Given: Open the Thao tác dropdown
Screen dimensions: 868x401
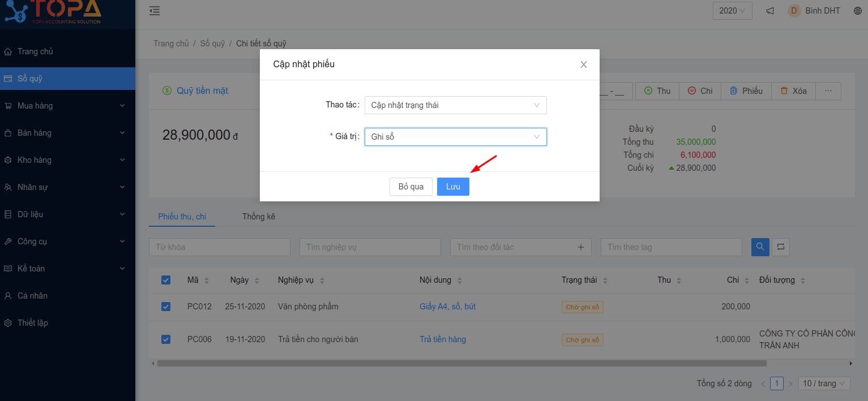Looking at the screenshot, I should (x=456, y=105).
